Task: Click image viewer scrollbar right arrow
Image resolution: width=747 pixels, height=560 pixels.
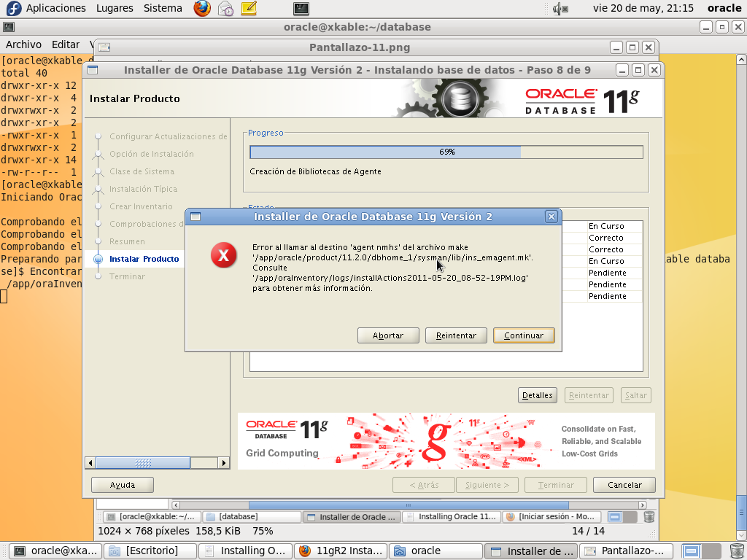Action: [643, 505]
